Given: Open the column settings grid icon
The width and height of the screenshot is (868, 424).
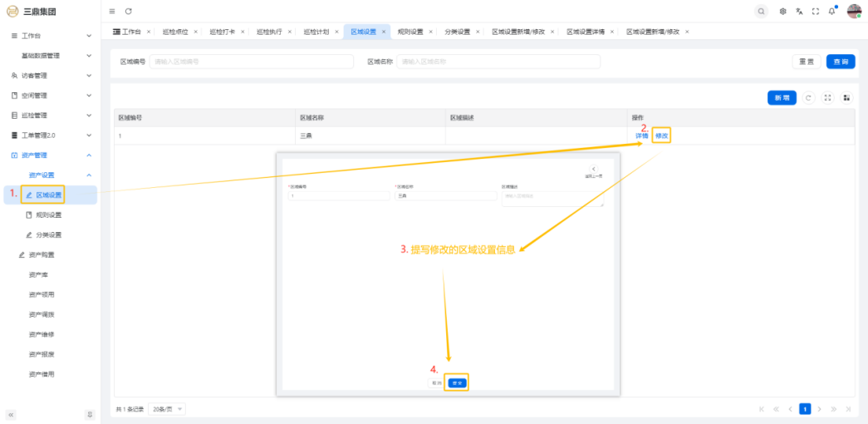Looking at the screenshot, I should click(846, 98).
